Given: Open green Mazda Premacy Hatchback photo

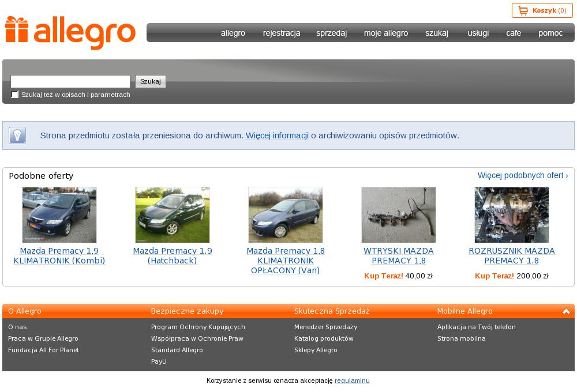Looking at the screenshot, I should tap(173, 214).
